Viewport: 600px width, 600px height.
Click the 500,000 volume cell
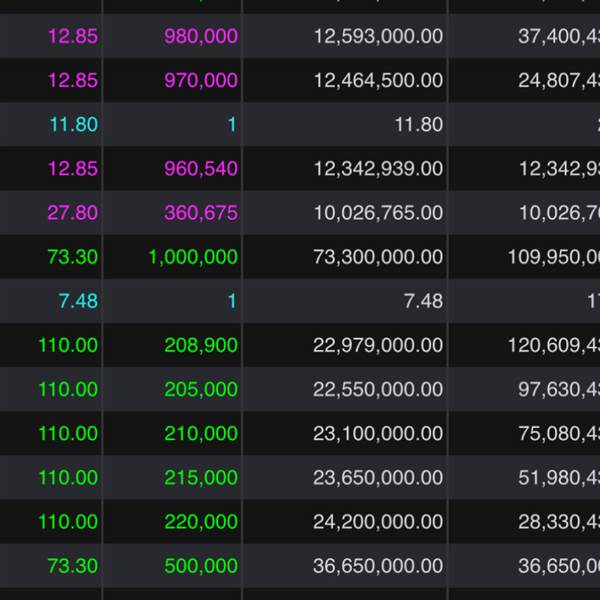click(201, 565)
